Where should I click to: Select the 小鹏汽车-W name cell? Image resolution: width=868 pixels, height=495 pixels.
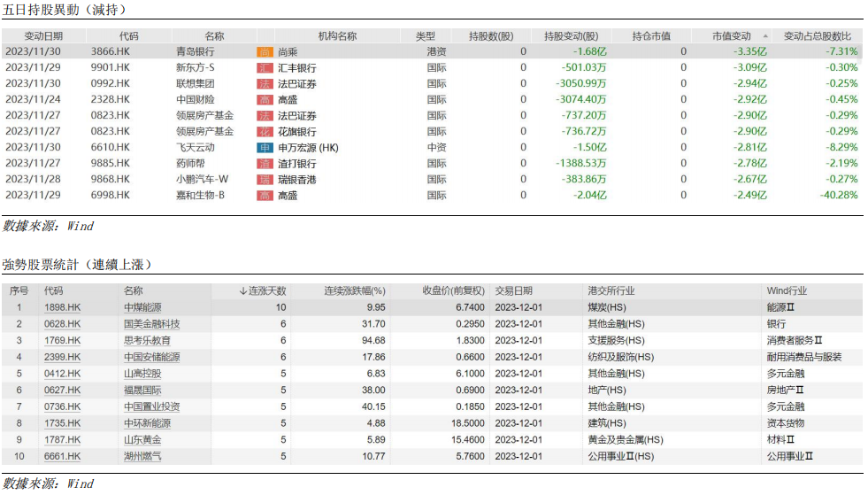(x=202, y=180)
